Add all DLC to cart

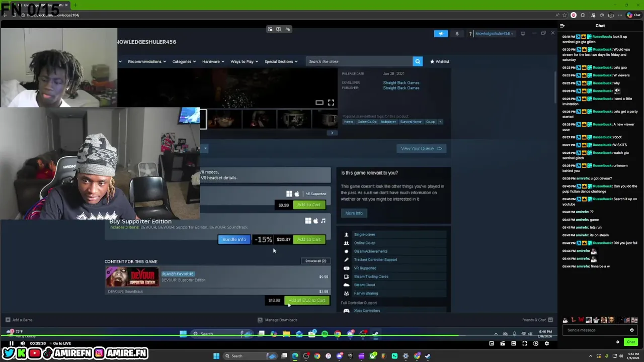307,301
